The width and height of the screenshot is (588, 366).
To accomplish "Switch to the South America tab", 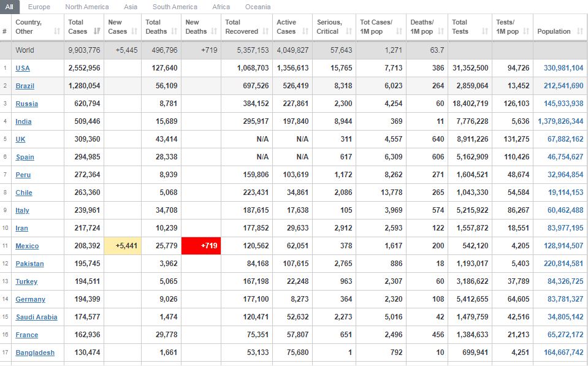I will pyautogui.click(x=175, y=7).
